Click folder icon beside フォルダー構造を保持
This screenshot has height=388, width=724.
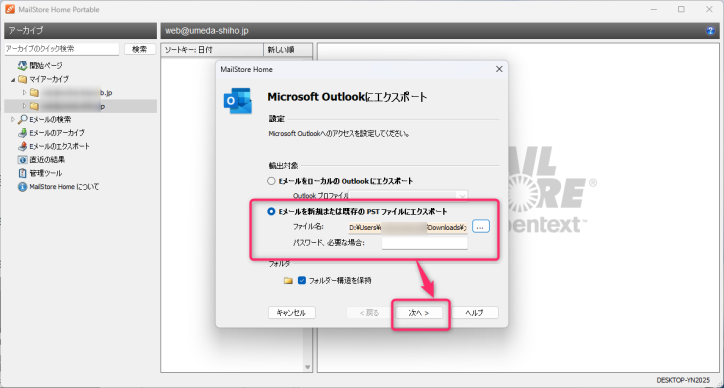coord(289,280)
